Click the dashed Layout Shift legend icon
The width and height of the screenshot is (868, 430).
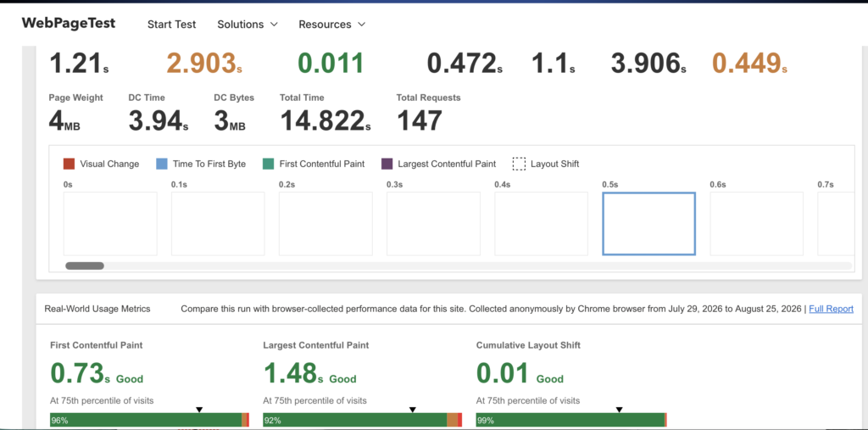[x=519, y=164]
